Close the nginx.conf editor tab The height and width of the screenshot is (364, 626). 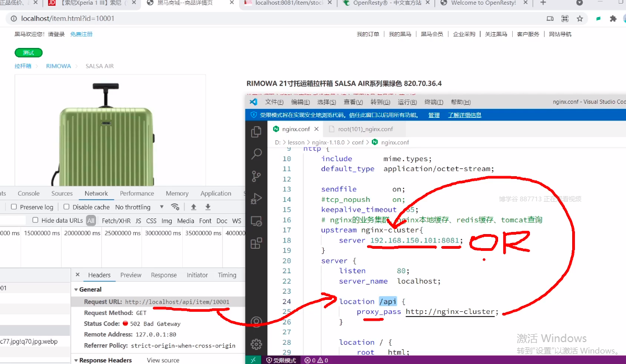(316, 129)
